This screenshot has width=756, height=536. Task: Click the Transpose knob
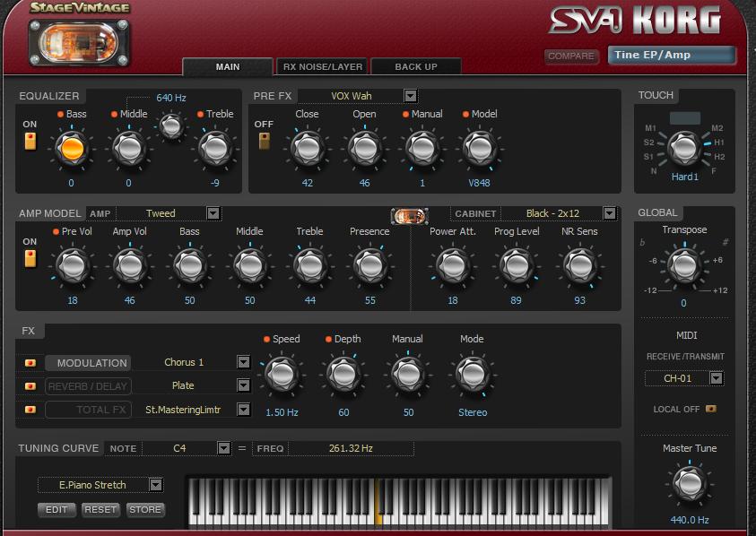(684, 265)
